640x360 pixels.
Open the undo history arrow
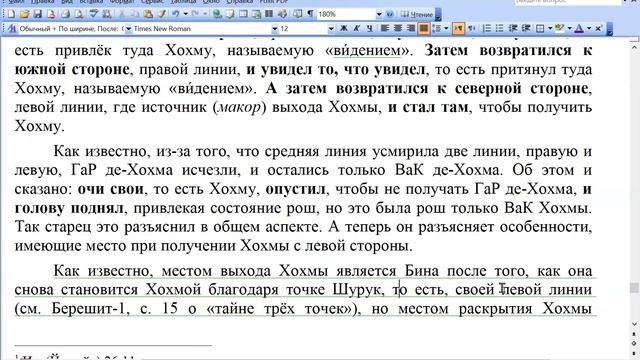pyautogui.click(x=185, y=14)
